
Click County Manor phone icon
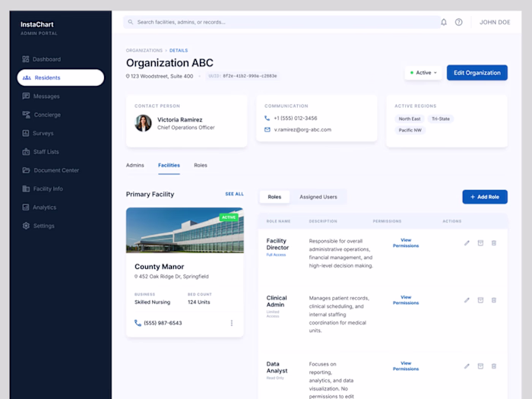pyautogui.click(x=138, y=323)
